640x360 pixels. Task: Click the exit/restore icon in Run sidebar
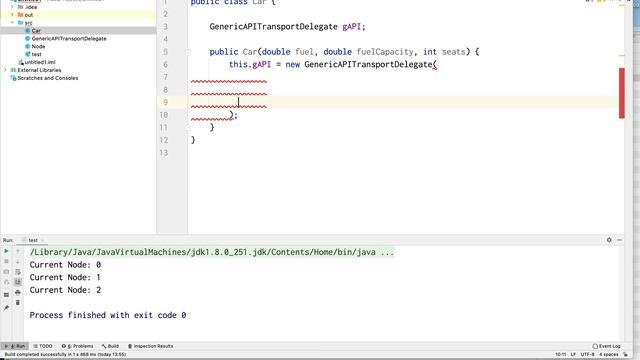click(6, 282)
